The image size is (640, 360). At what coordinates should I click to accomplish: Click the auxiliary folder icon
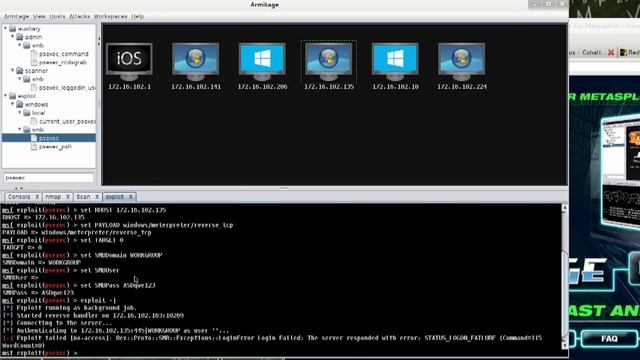tap(13, 29)
